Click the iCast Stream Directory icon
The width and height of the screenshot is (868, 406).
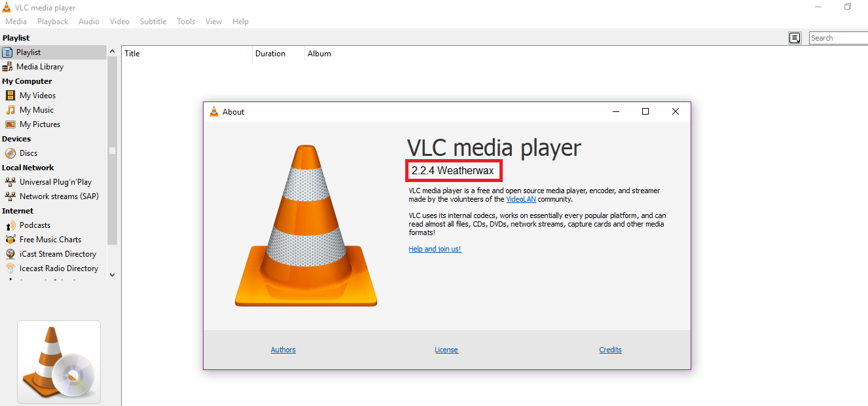tap(10, 254)
